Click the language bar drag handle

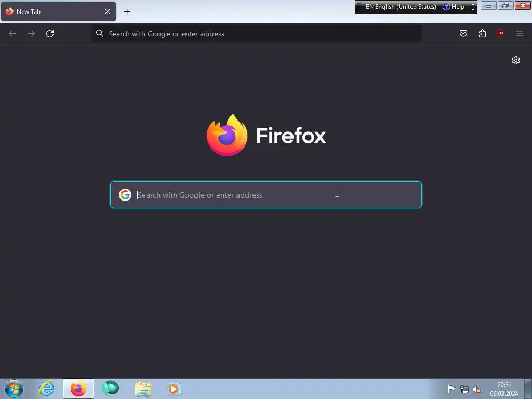358,7
